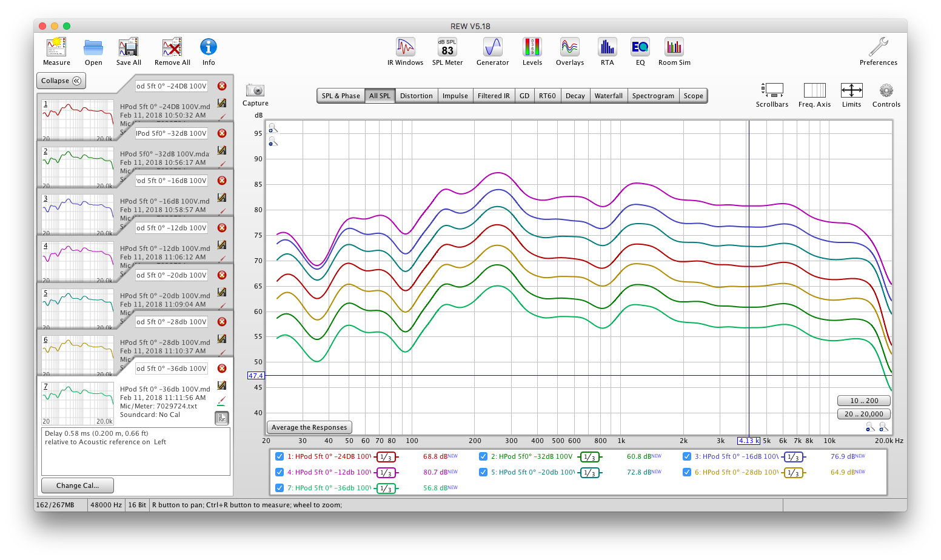Screen dimensions: 941x560
Task: Open 1/3 smoothing selector for trace 7
Action: [386, 488]
